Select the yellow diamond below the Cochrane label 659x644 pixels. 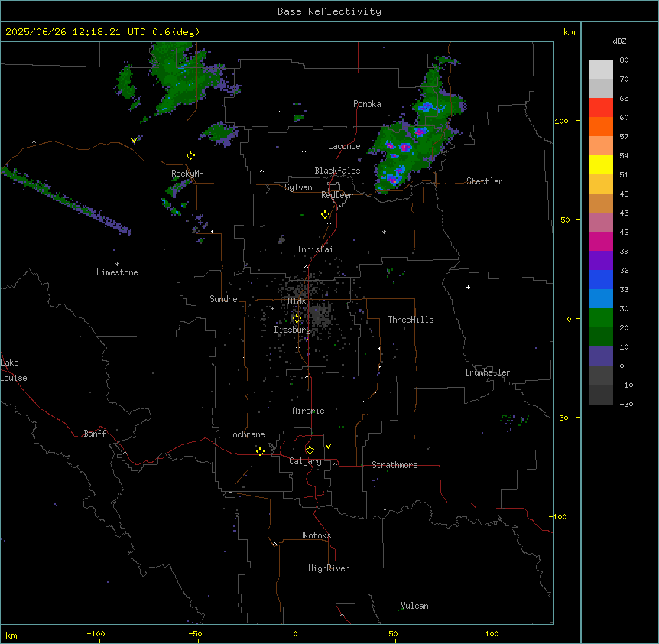260,451
